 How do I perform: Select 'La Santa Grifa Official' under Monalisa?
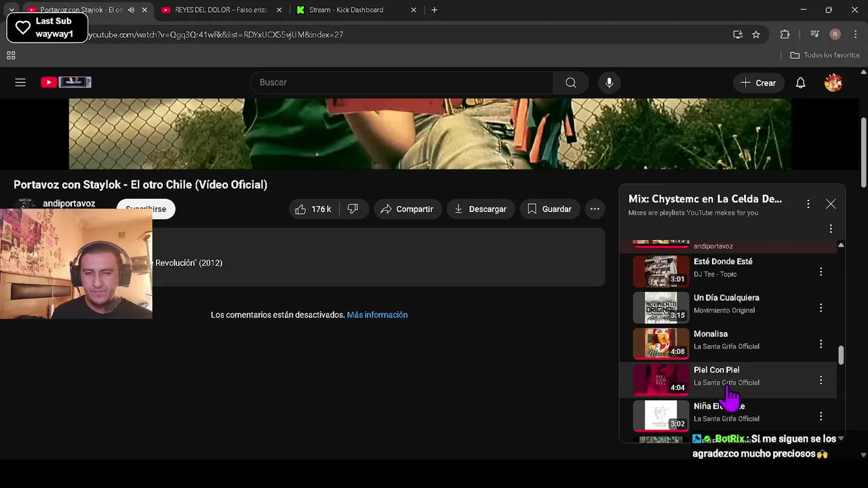click(x=726, y=346)
